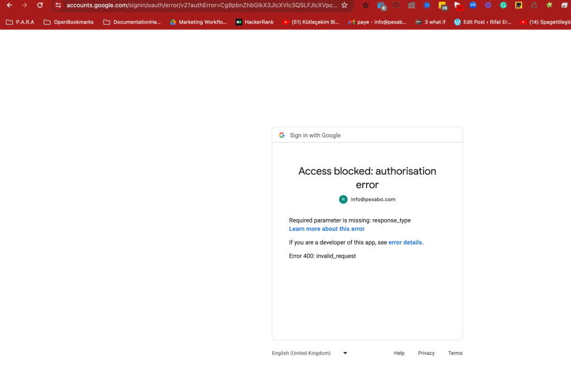The image size is (571, 392).
Task: Open the paye - info@pexab... Gmail bookmark
Action: [x=378, y=22]
